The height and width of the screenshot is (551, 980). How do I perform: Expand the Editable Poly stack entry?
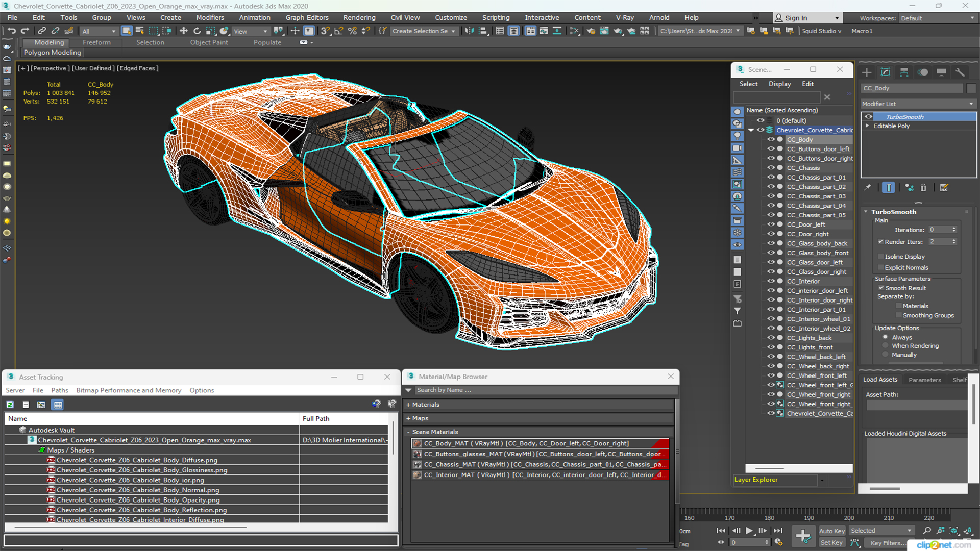click(867, 126)
